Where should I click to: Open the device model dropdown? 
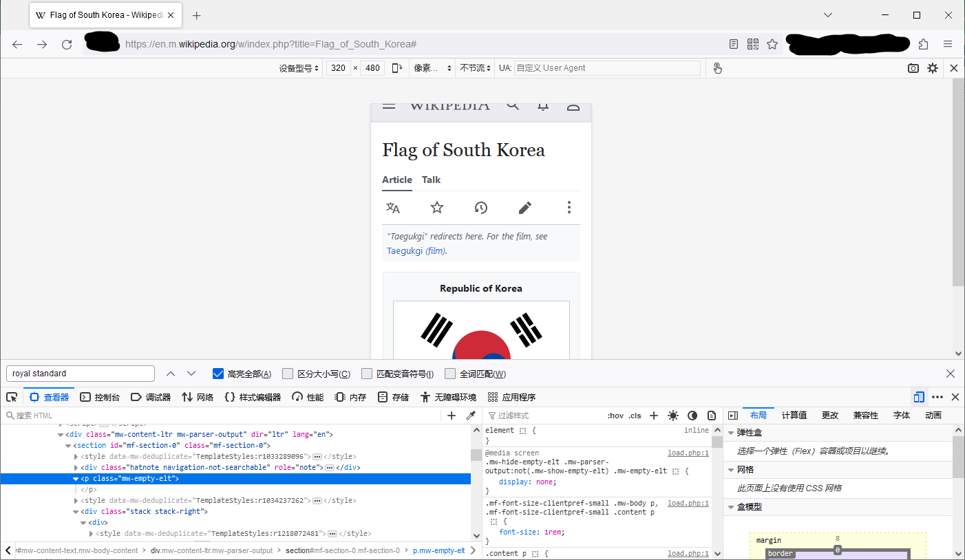click(x=299, y=68)
